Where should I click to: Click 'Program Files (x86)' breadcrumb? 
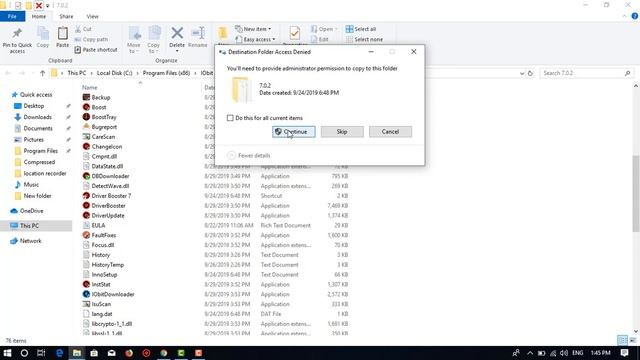pyautogui.click(x=167, y=73)
